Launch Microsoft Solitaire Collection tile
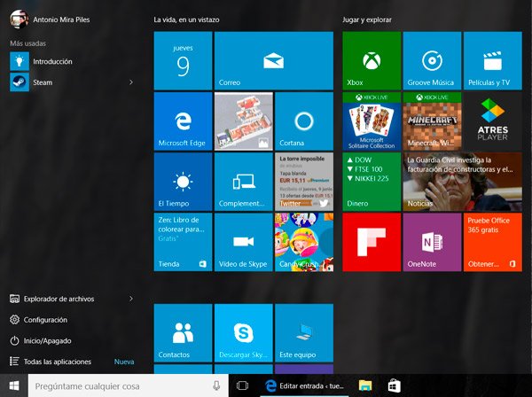 (372, 121)
